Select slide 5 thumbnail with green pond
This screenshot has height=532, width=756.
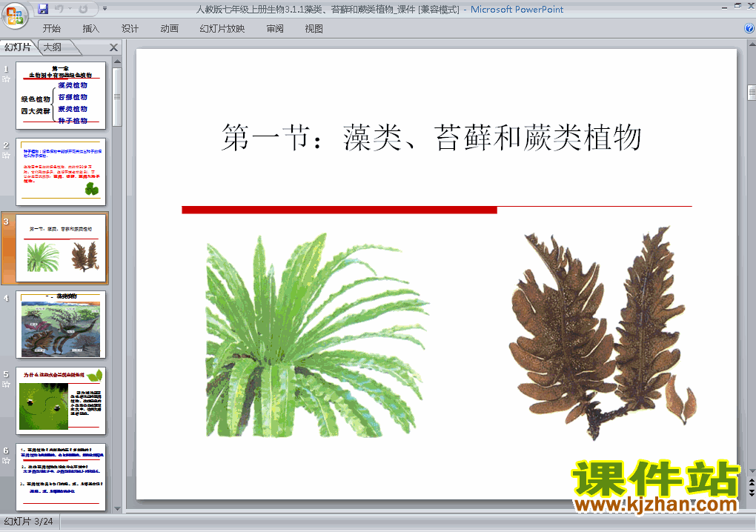coord(61,401)
